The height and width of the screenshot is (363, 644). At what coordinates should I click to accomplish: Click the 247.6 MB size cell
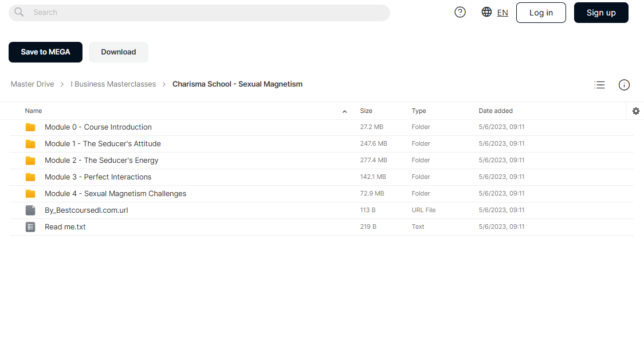click(x=374, y=143)
